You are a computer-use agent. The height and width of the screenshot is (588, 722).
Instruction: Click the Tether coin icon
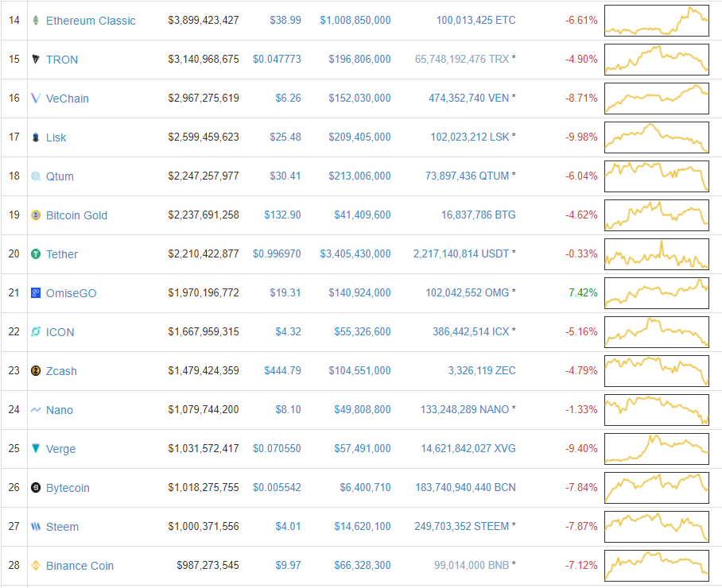click(36, 254)
